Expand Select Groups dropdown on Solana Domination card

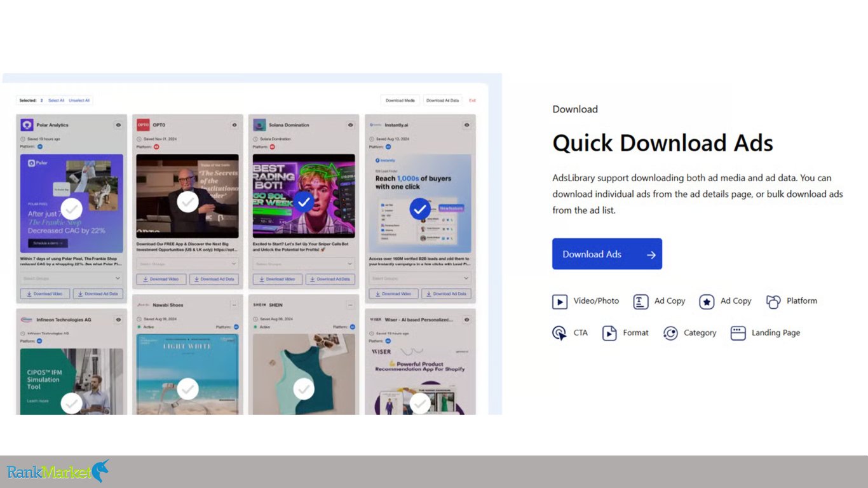pyautogui.click(x=304, y=264)
